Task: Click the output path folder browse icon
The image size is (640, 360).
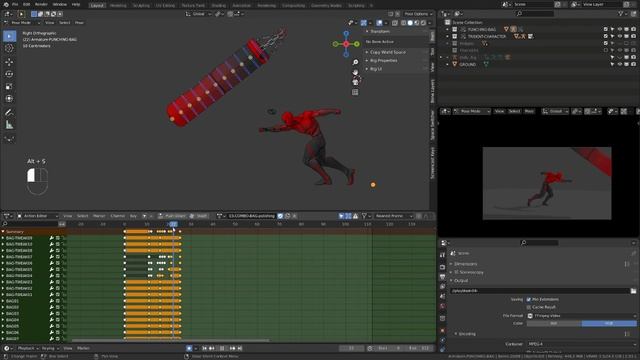Action: point(633,291)
